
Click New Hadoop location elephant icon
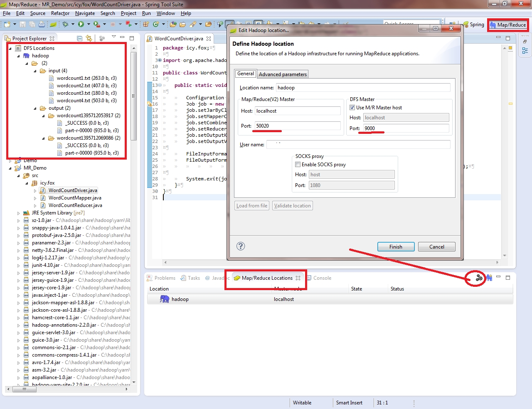pos(489,278)
